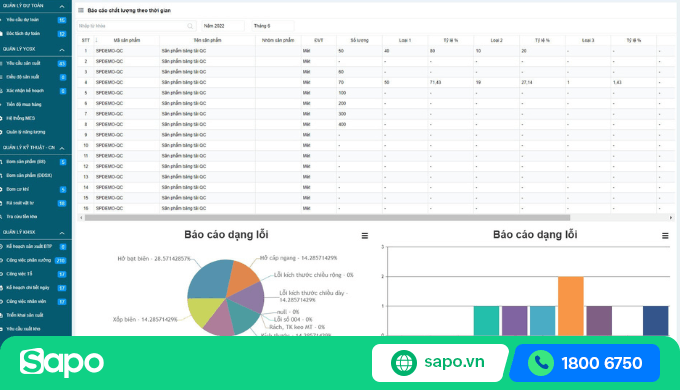680x390 pixels.
Task: Click the 'Bóc tách dự toán' sidebar icon
Action: (2, 33)
